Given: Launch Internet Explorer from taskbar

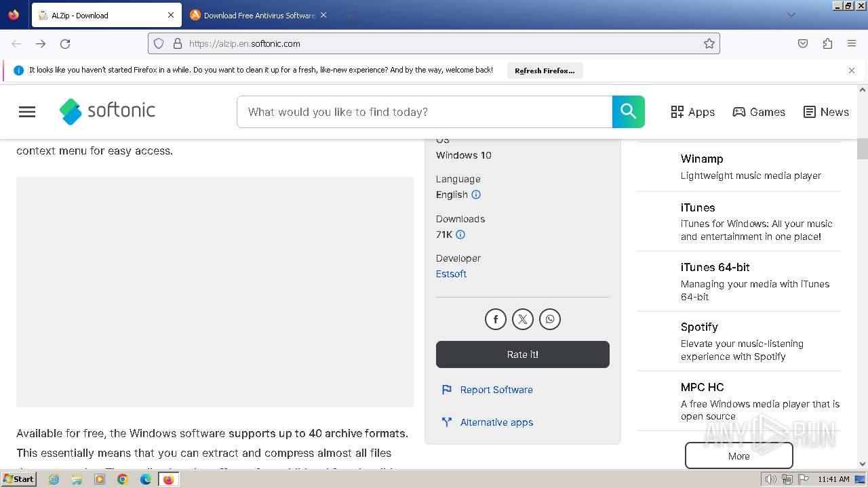Looking at the screenshot, I should tap(54, 479).
